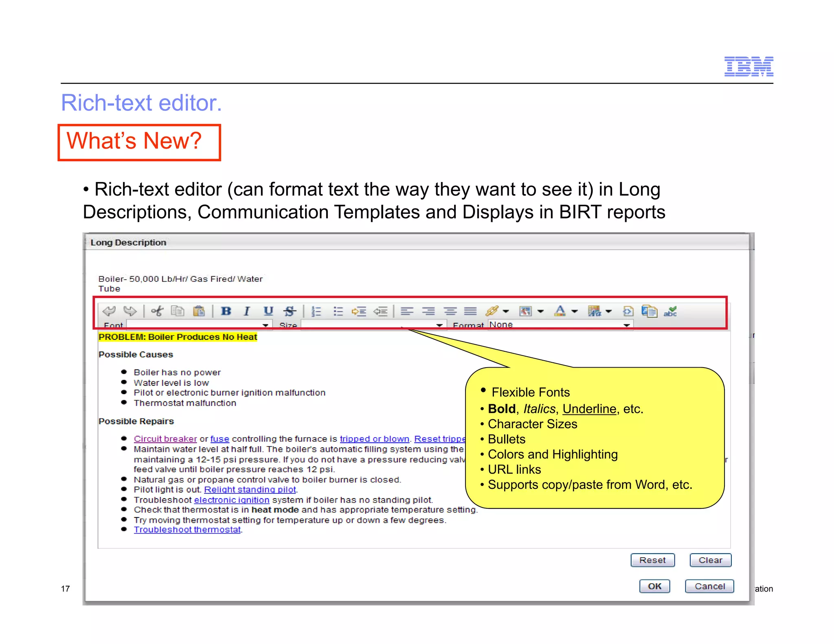
Task: Open the Relight standing pilot link
Action: 250,489
